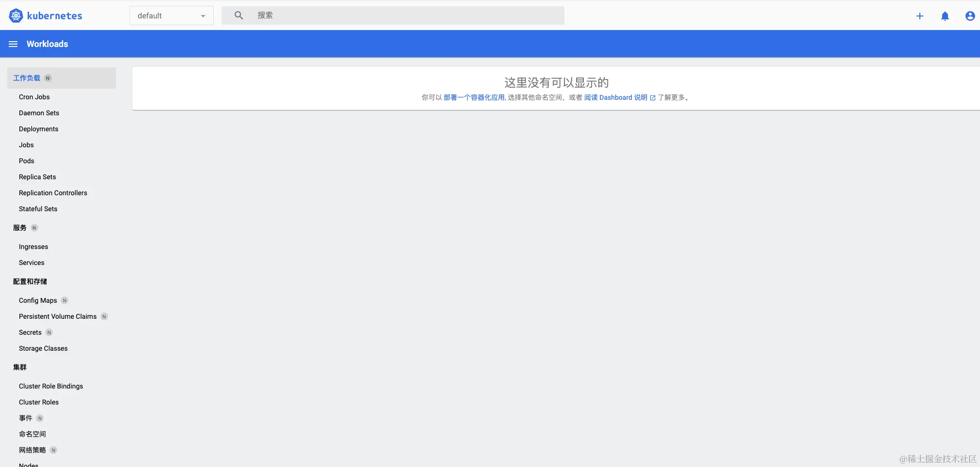Screen dimensions: 980x467
Task: Open Cluster Role Bindings
Action: (x=51, y=386)
